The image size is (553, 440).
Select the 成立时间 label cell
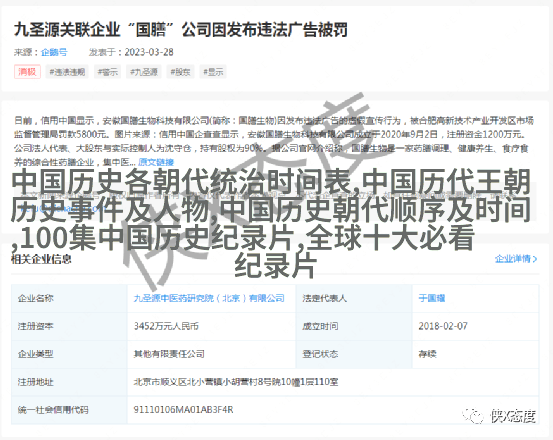354,326
